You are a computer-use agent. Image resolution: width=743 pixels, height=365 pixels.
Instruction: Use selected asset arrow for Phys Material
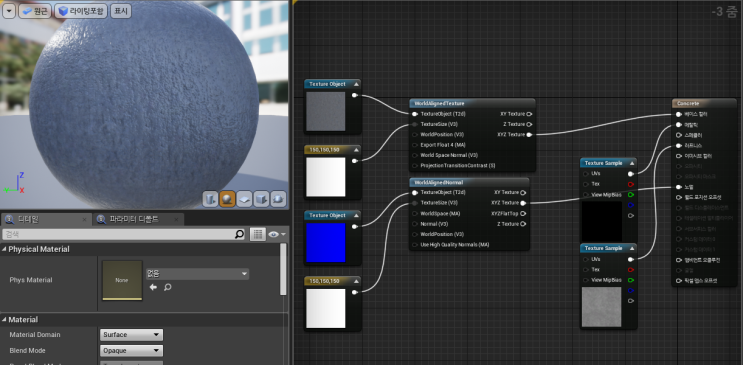(x=153, y=287)
